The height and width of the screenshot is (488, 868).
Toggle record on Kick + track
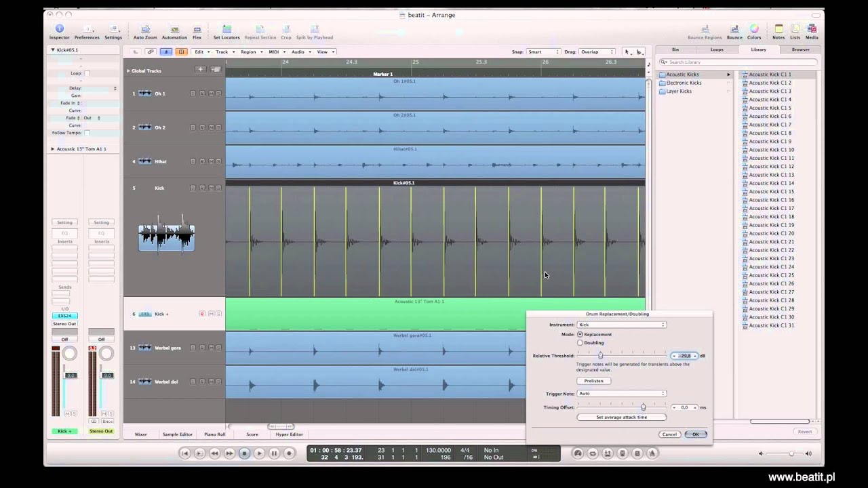[x=202, y=314]
